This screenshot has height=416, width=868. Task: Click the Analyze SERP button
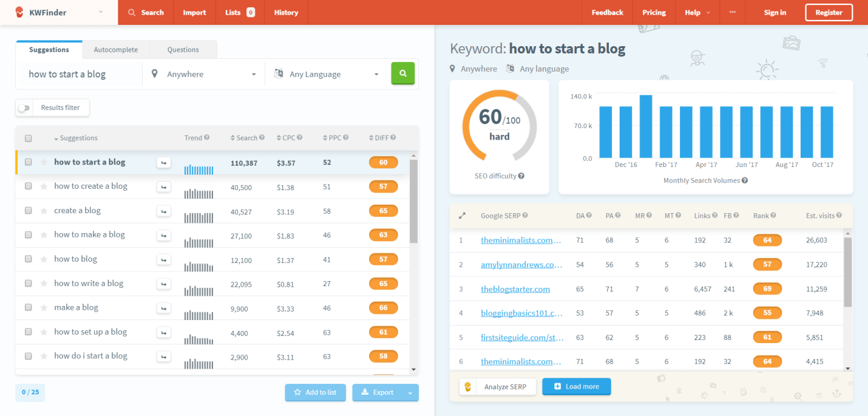coord(498,387)
